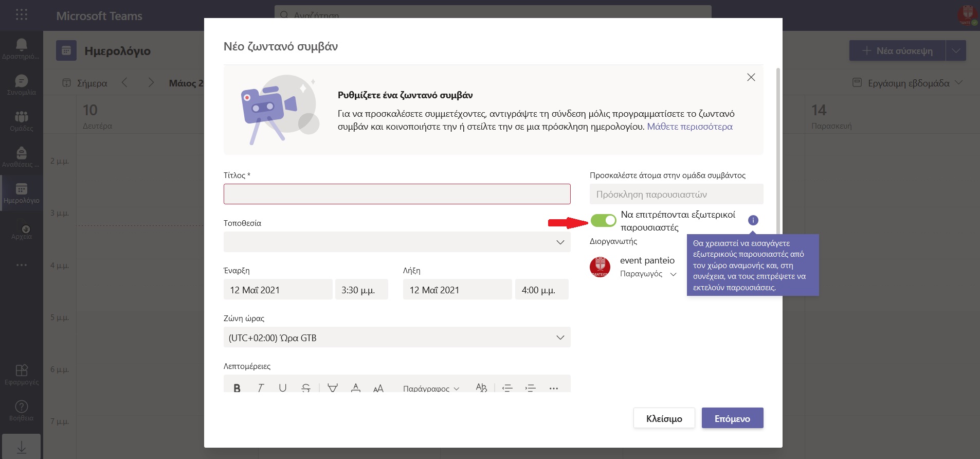Click the Τίτλος title input field
Viewport: 980px width, 459px height.
[397, 194]
